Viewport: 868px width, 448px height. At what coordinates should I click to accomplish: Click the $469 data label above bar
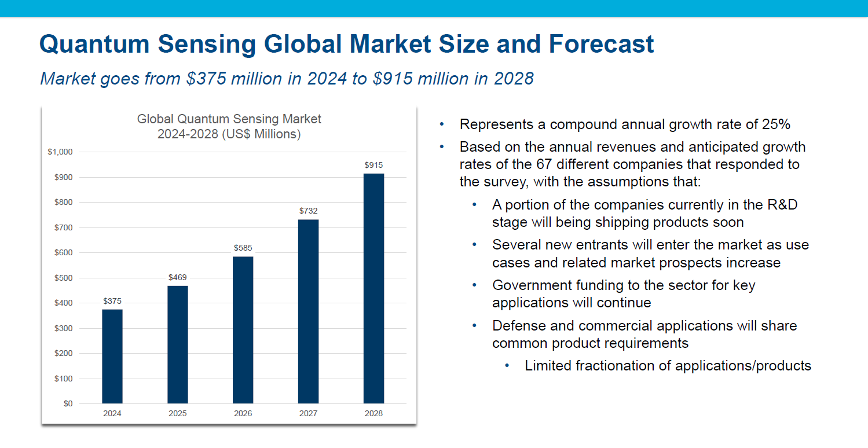[x=178, y=277]
